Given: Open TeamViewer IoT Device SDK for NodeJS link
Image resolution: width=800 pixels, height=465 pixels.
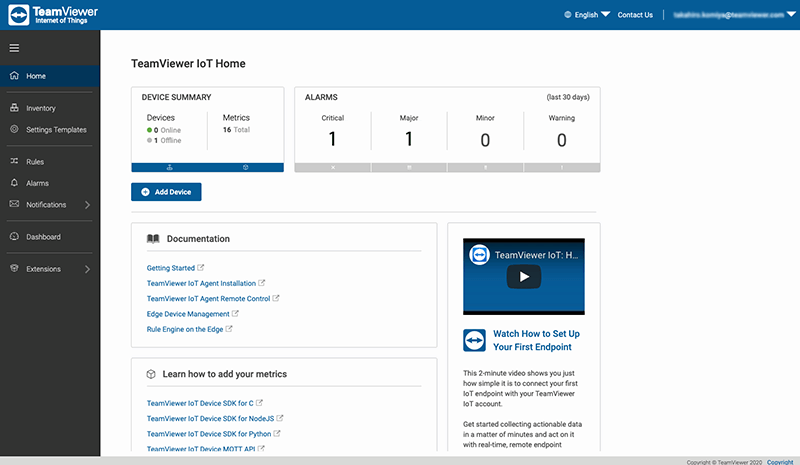Looking at the screenshot, I should click(x=211, y=419).
